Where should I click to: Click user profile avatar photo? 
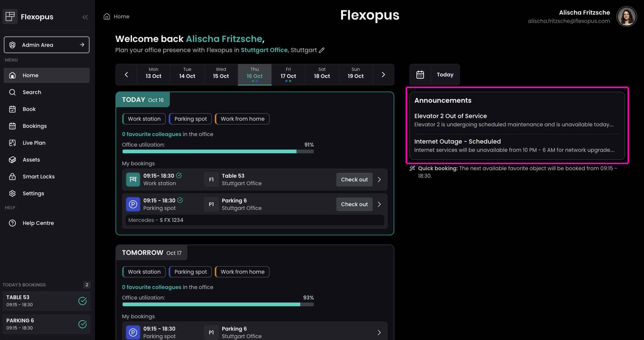click(x=626, y=16)
